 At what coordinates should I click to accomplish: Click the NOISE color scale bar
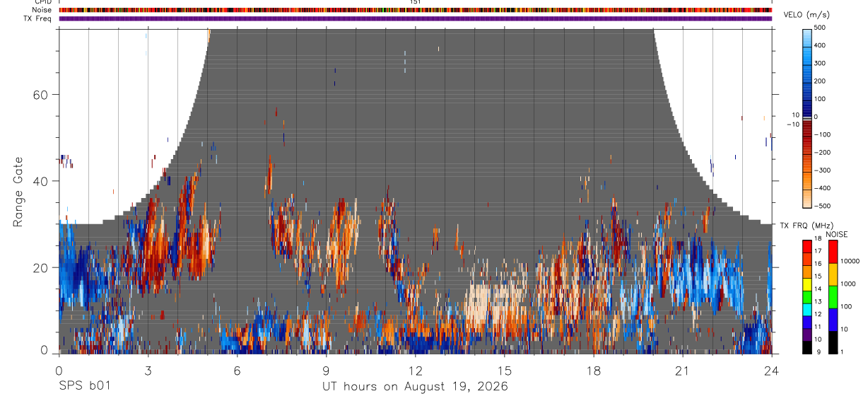tap(833, 296)
